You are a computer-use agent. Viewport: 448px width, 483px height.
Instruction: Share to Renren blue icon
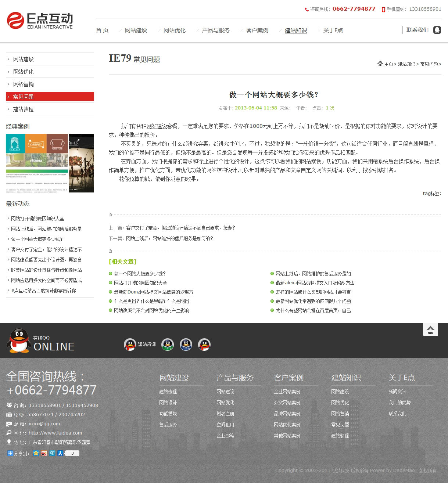coord(60,453)
